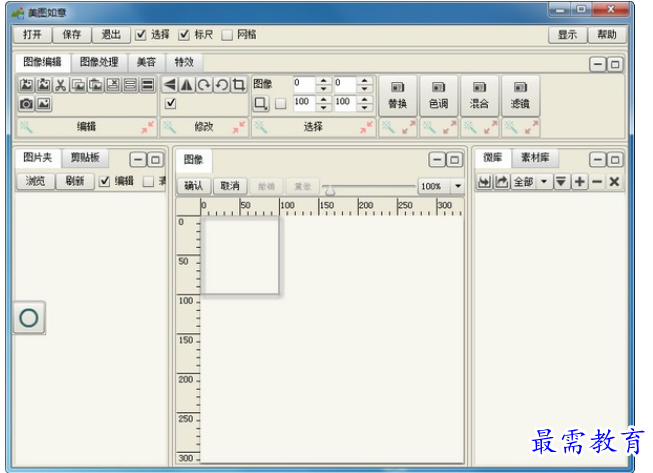Switch to the 剪贴板 tab
The width and height of the screenshot is (653, 473).
(85, 157)
